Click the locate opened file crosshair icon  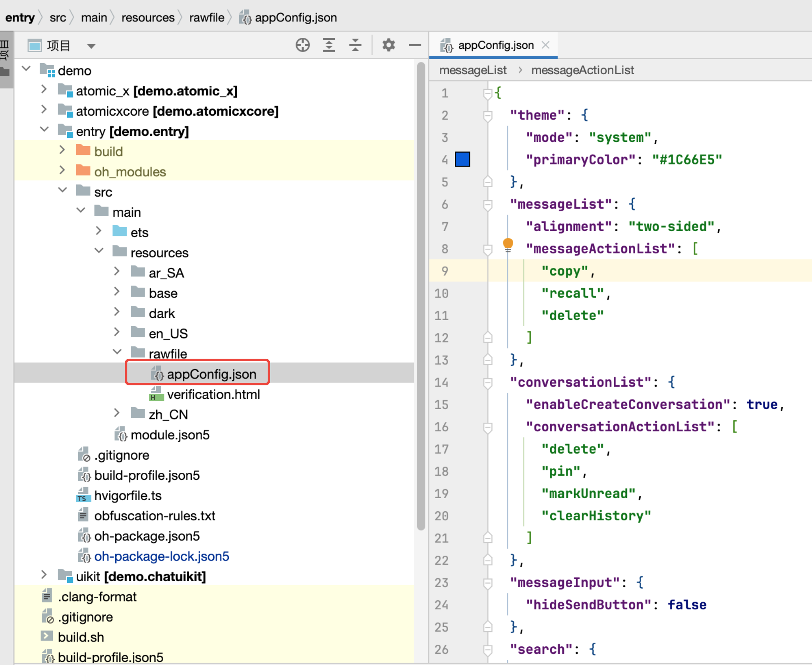click(302, 45)
